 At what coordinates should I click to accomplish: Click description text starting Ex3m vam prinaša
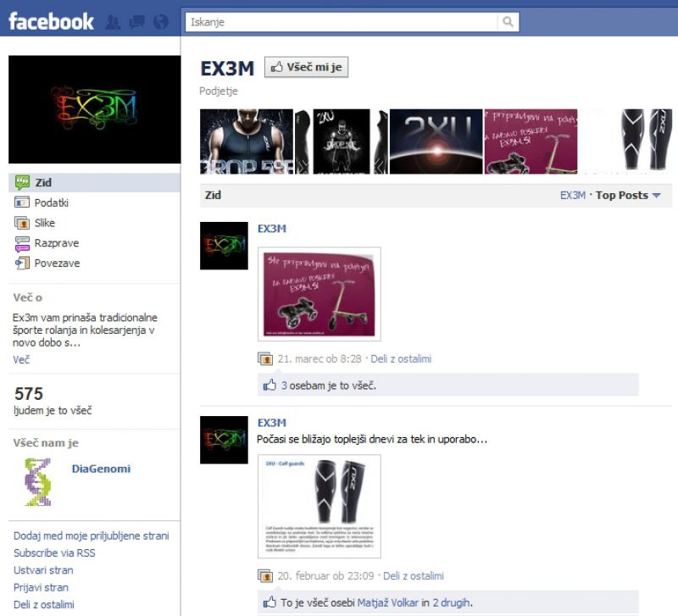[x=85, y=330]
